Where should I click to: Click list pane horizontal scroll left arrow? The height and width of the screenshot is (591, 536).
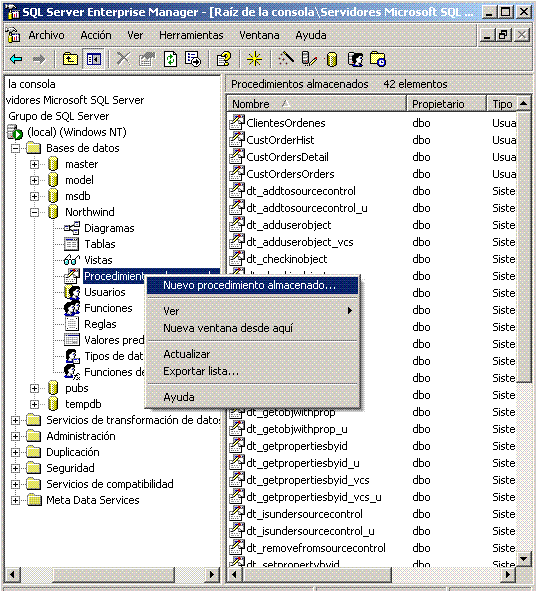(x=235, y=574)
